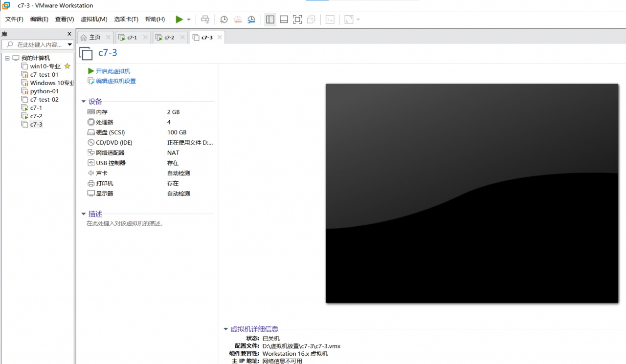Open the stretch mode dropdown arrow
Image resolution: width=626 pixels, height=364 pixels.
358,20
